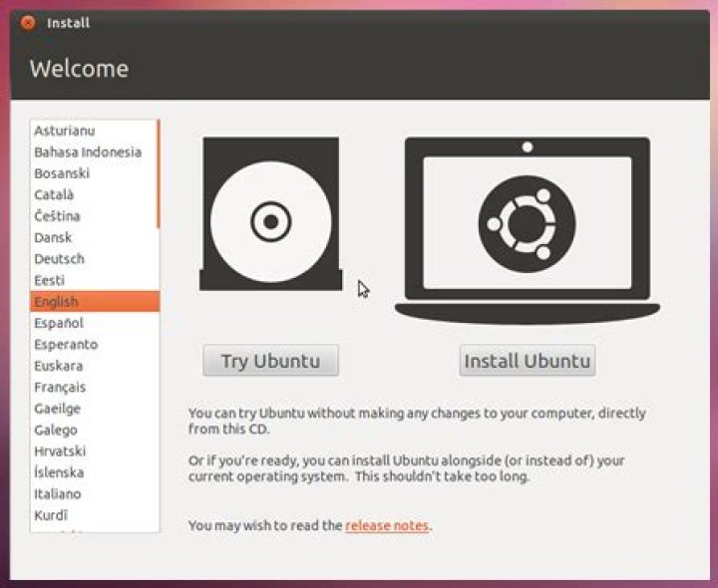Select Kurdî language

tap(95, 515)
